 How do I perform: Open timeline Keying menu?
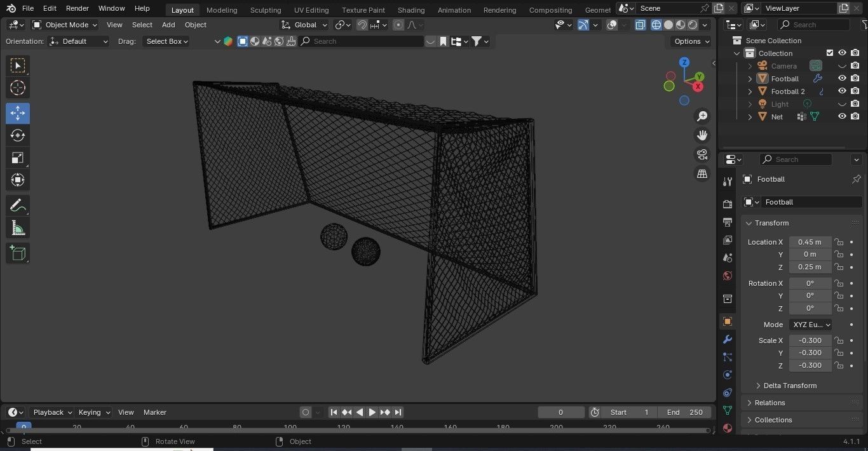(x=94, y=412)
